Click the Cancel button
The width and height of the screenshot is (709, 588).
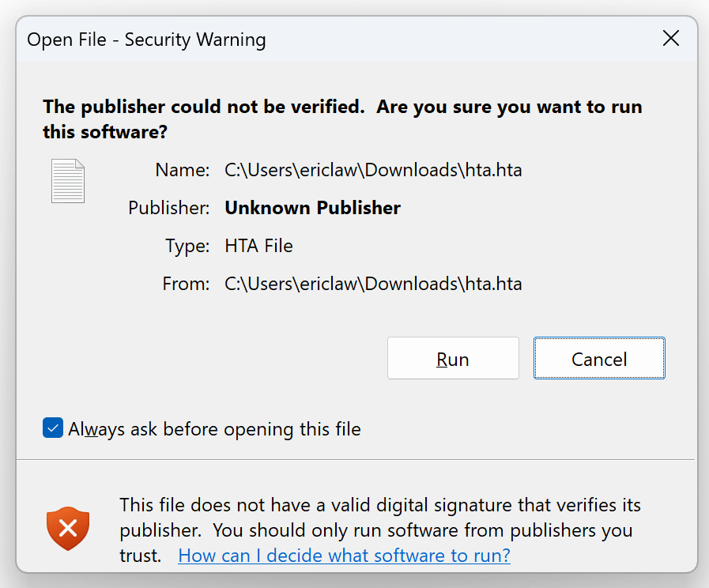coord(599,358)
